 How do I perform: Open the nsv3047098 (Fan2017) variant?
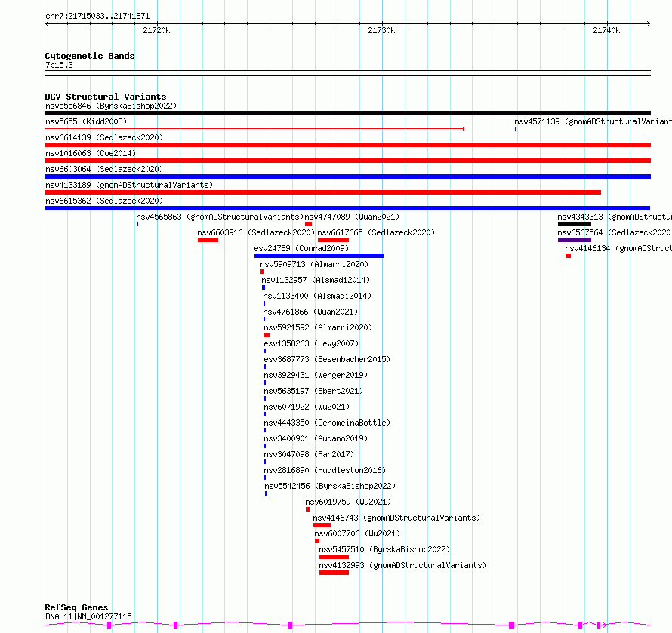[x=309, y=454]
